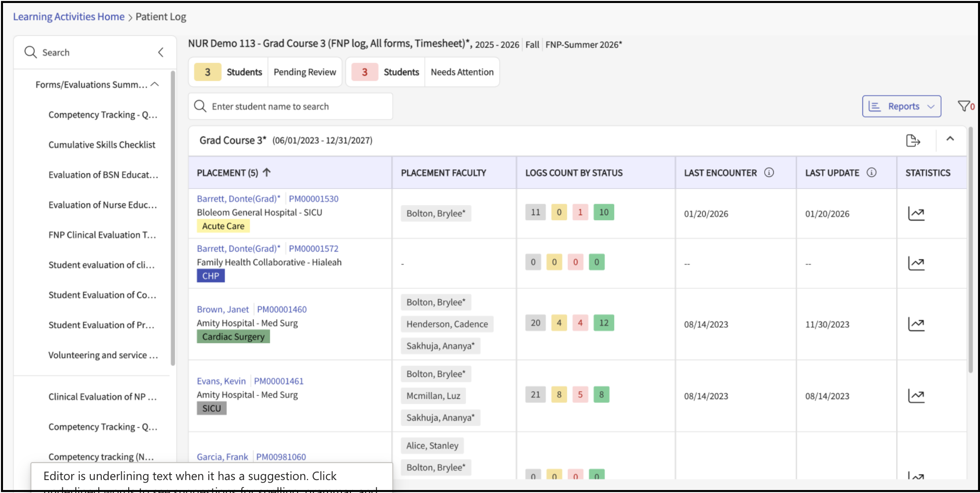This screenshot has width=980, height=493.
Task: Open Brown, Janet student link
Action: click(x=223, y=309)
